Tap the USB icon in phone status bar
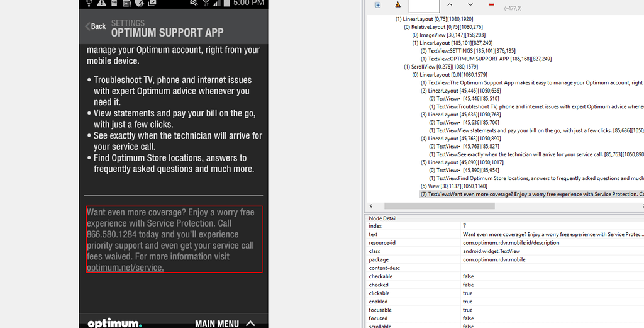The image size is (644, 328). 88,4
